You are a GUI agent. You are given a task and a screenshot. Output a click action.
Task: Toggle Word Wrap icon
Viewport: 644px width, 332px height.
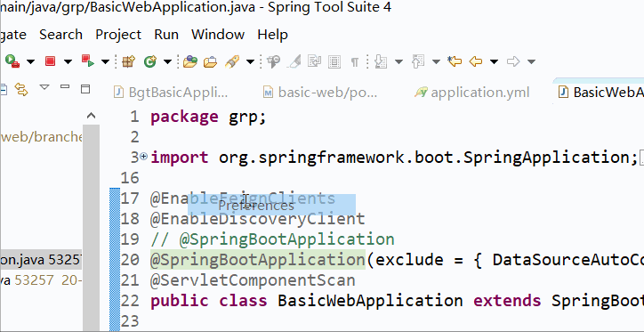pyautogui.click(x=316, y=61)
